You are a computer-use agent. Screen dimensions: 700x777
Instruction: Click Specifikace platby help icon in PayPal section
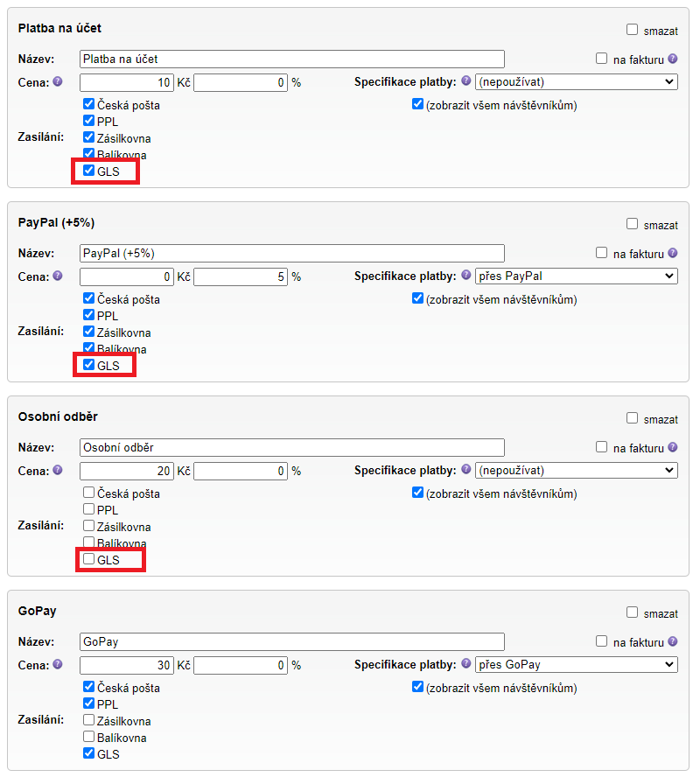(x=465, y=276)
